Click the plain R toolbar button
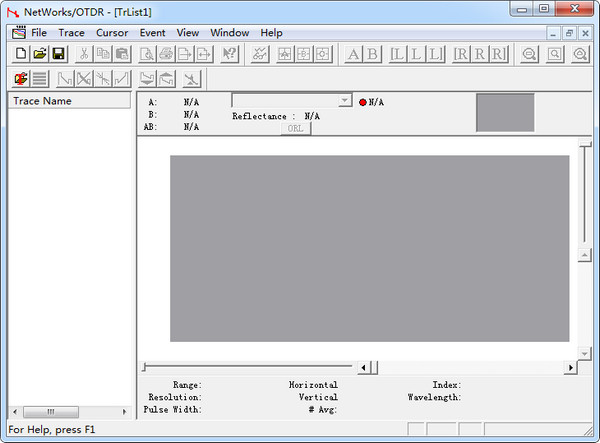 [x=480, y=54]
